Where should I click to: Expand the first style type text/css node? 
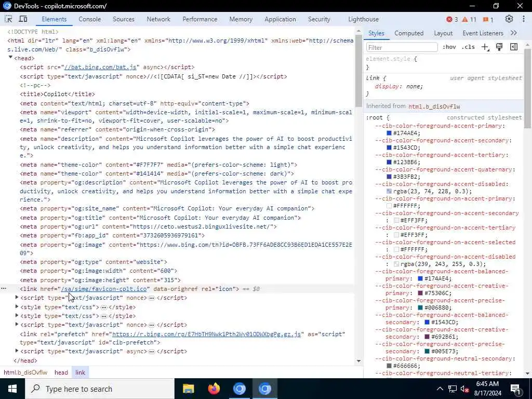tap(17, 307)
